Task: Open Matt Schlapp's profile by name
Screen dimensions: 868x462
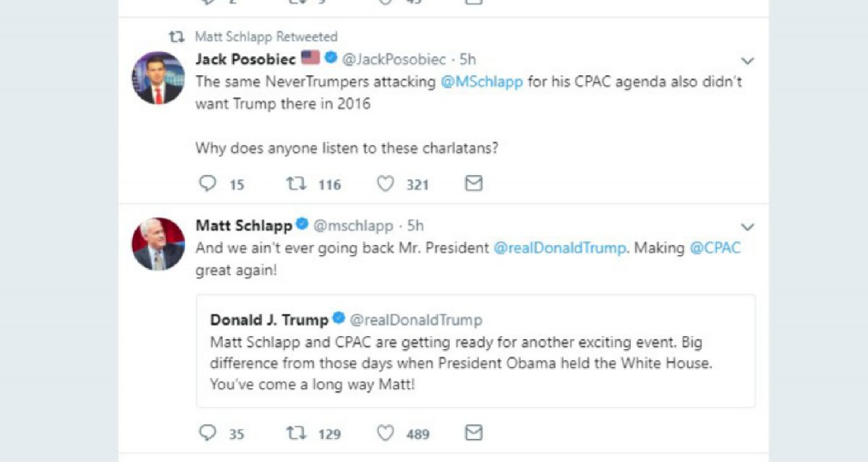Action: point(243,226)
